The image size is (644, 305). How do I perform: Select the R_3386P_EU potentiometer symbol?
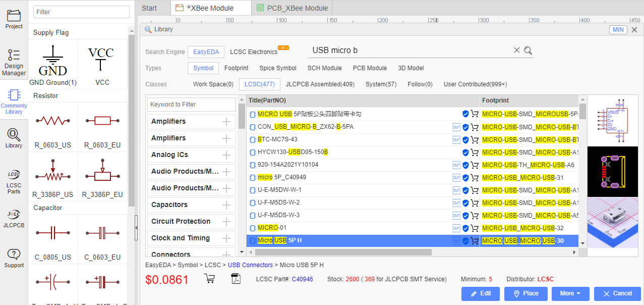click(x=102, y=176)
